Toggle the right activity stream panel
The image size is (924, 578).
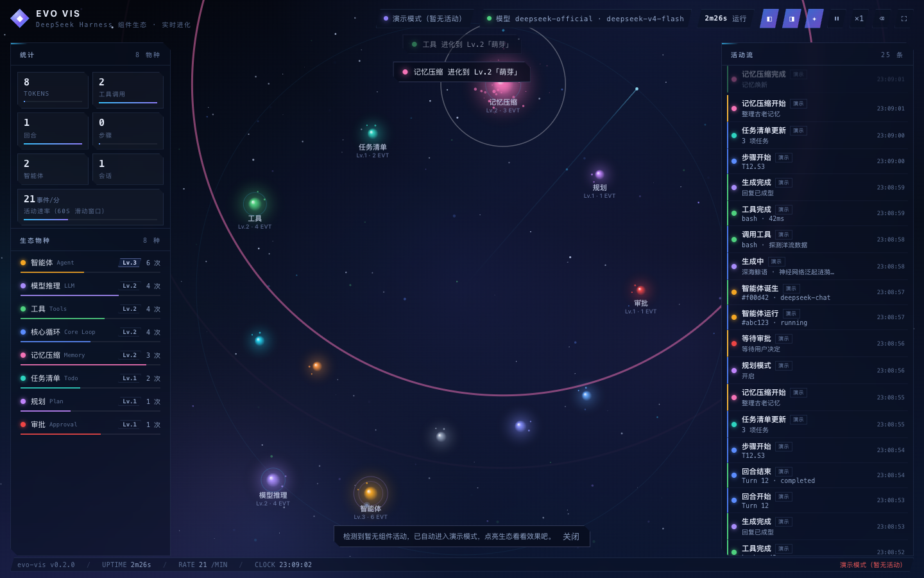pos(792,19)
